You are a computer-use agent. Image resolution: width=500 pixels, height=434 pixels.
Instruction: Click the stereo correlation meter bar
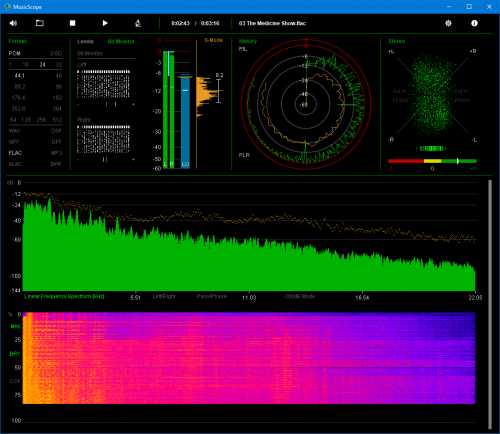pyautogui.click(x=432, y=161)
